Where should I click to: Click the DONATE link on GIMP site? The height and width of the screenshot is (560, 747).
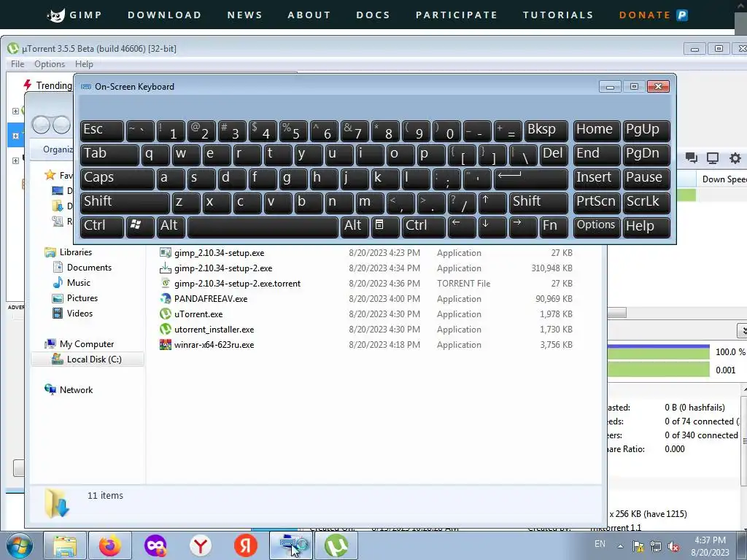tap(653, 15)
